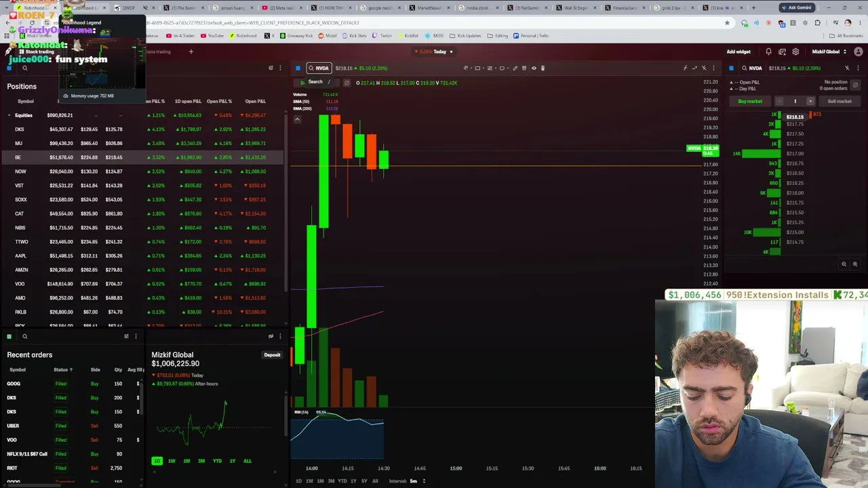Zoom in the order ladder

[854, 264]
